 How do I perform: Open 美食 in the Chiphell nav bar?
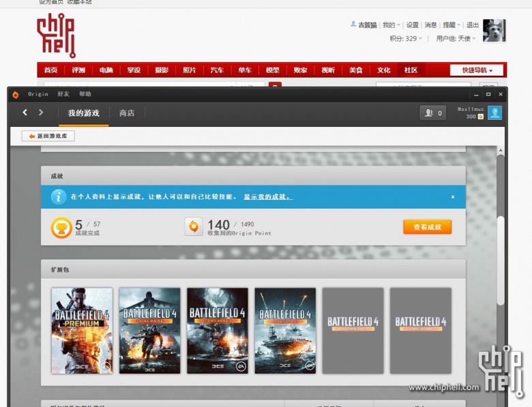(x=356, y=70)
